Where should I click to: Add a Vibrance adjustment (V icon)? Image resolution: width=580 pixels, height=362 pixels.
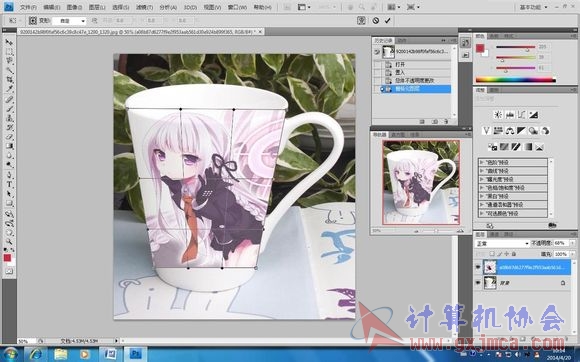pyautogui.click(x=486, y=131)
